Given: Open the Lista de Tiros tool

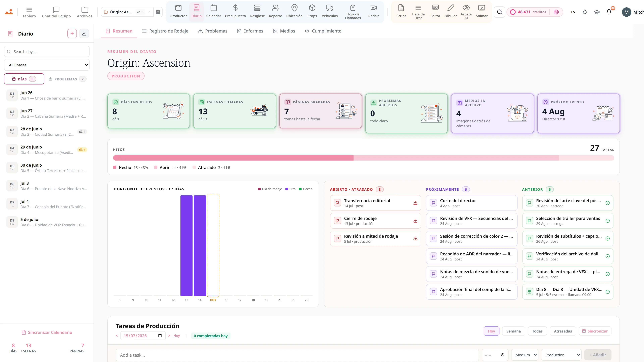Looking at the screenshot, I should click(418, 12).
